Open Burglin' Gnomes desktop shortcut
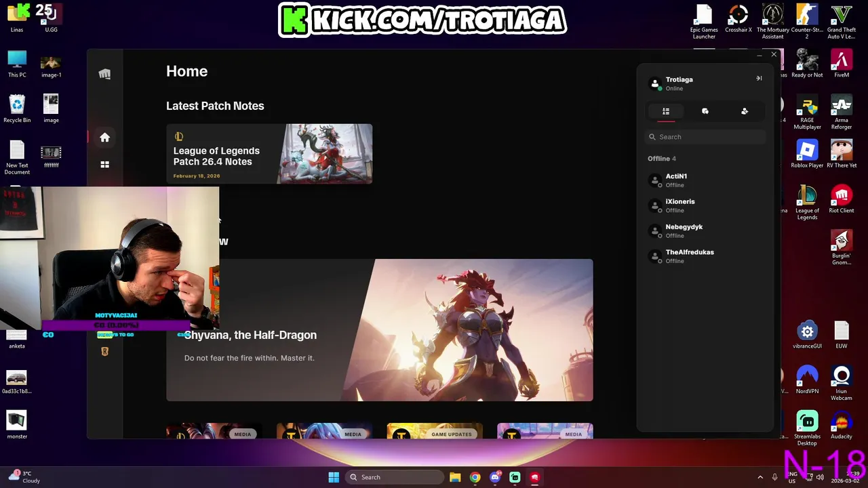 pos(842,248)
